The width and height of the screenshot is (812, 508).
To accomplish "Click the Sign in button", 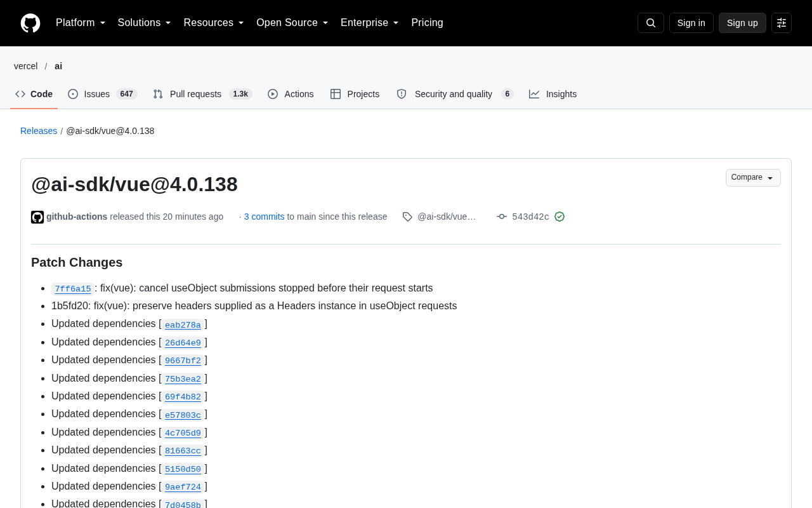I will 691,23.
